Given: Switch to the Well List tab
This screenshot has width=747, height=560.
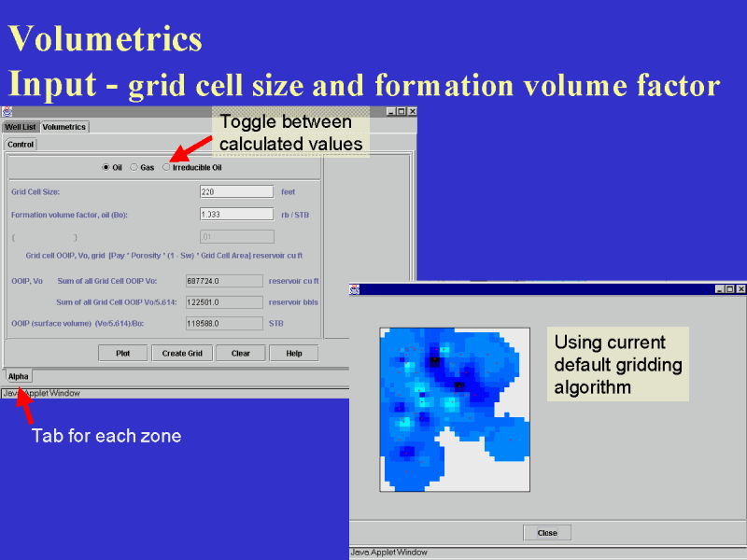Looking at the screenshot, I should click(x=20, y=127).
